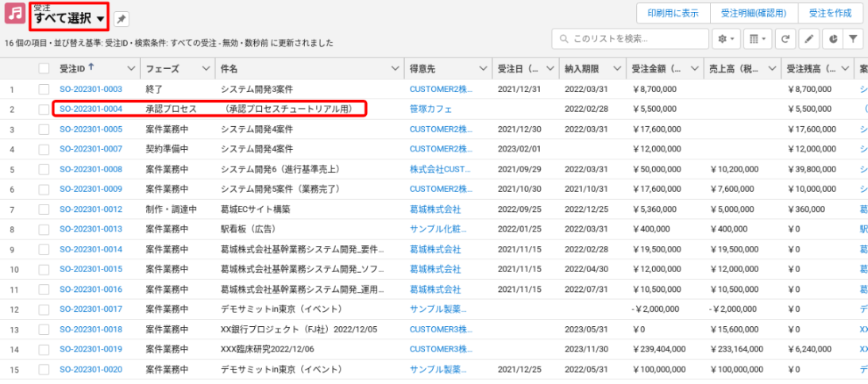
Task: Click the 2022/09/25 order date cell
Action: tap(519, 209)
